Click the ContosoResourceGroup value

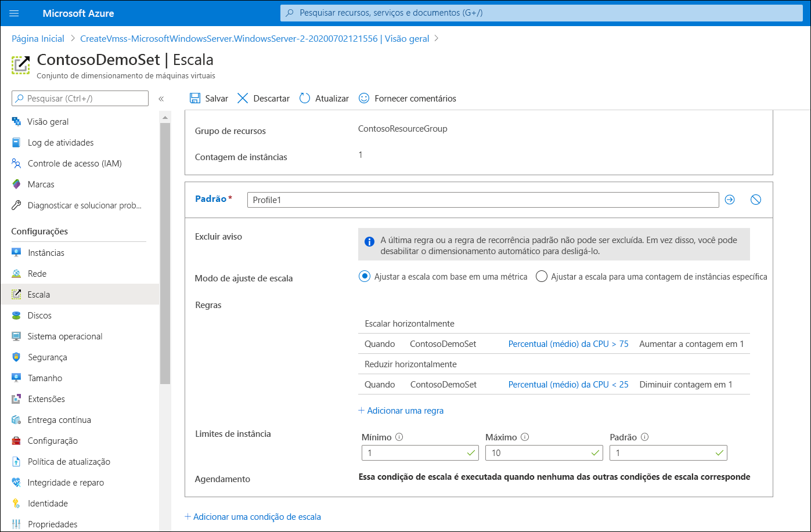[403, 129]
